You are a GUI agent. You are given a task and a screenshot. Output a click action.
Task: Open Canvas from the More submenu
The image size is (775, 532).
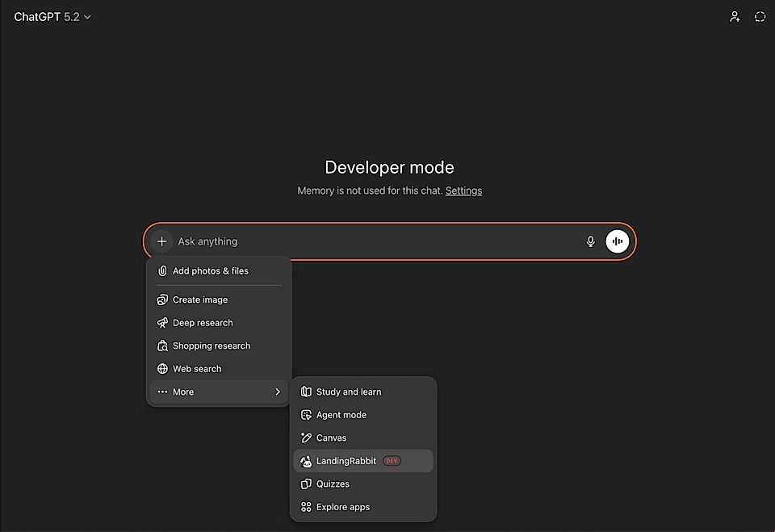point(331,438)
